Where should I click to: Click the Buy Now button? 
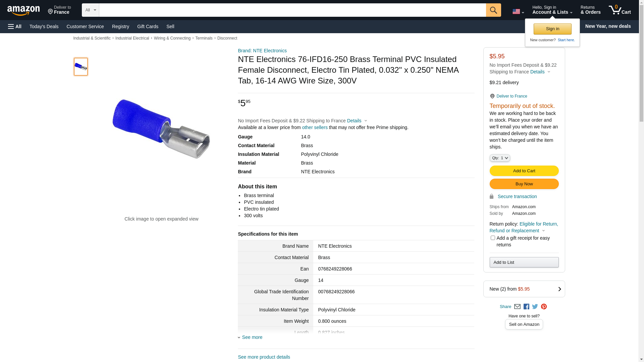(x=524, y=184)
